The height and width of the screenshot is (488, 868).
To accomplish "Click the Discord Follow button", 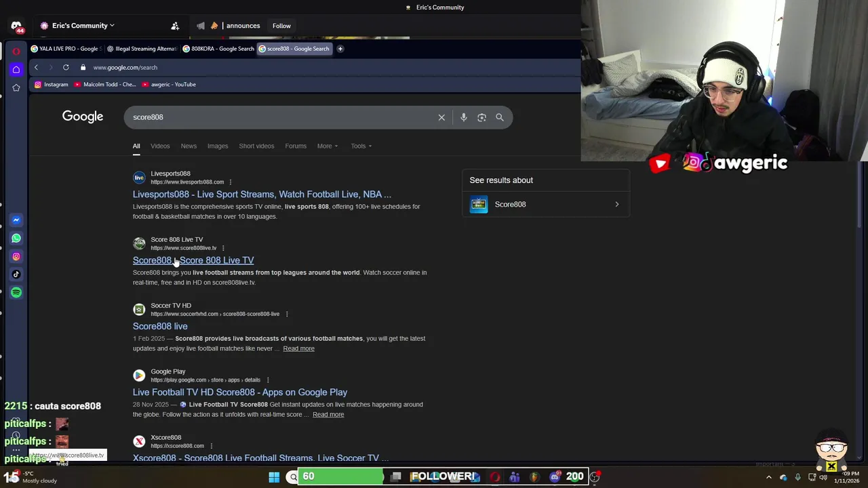I will pyautogui.click(x=281, y=26).
